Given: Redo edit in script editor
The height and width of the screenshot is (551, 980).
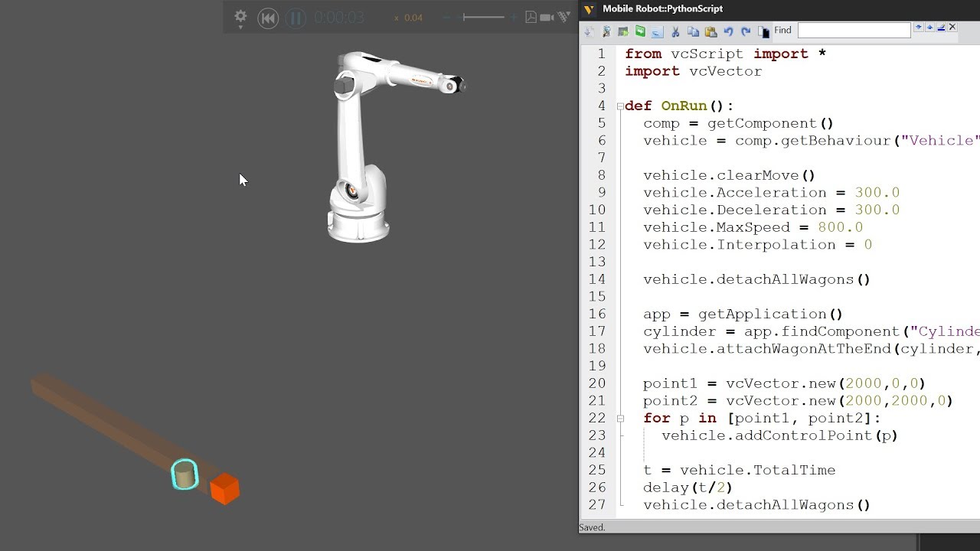Looking at the screenshot, I should pyautogui.click(x=746, y=31).
